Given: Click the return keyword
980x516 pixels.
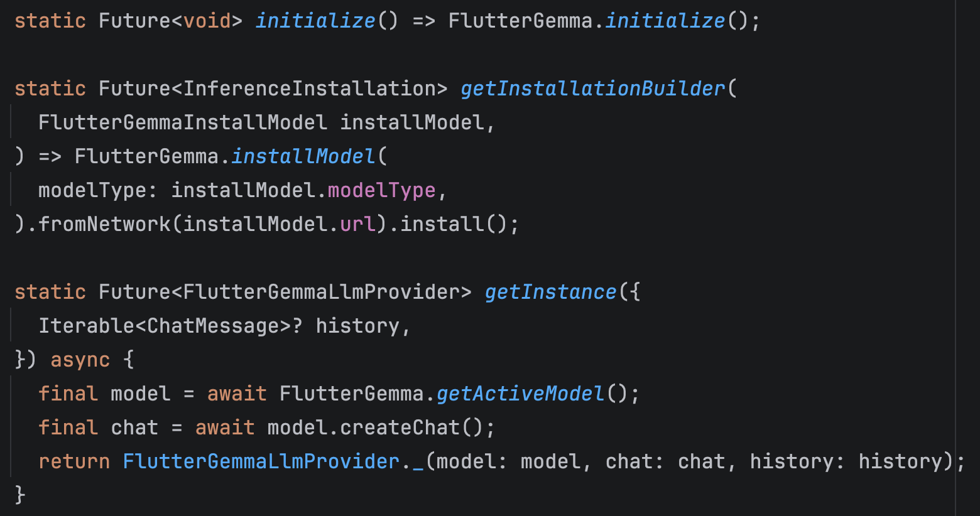Looking at the screenshot, I should (x=73, y=461).
